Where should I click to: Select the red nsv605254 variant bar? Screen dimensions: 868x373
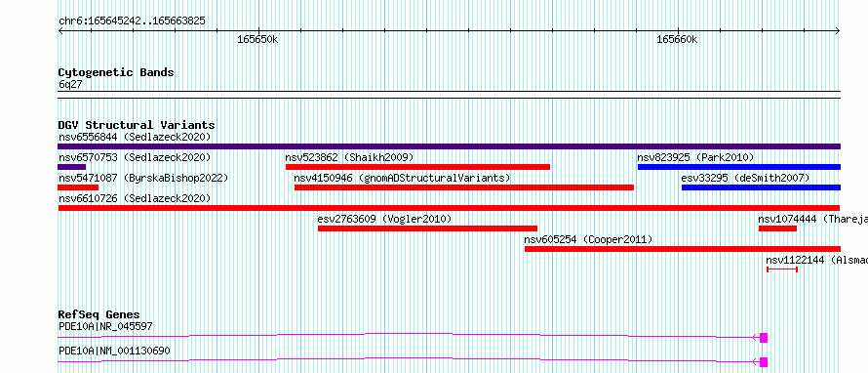[683, 249]
